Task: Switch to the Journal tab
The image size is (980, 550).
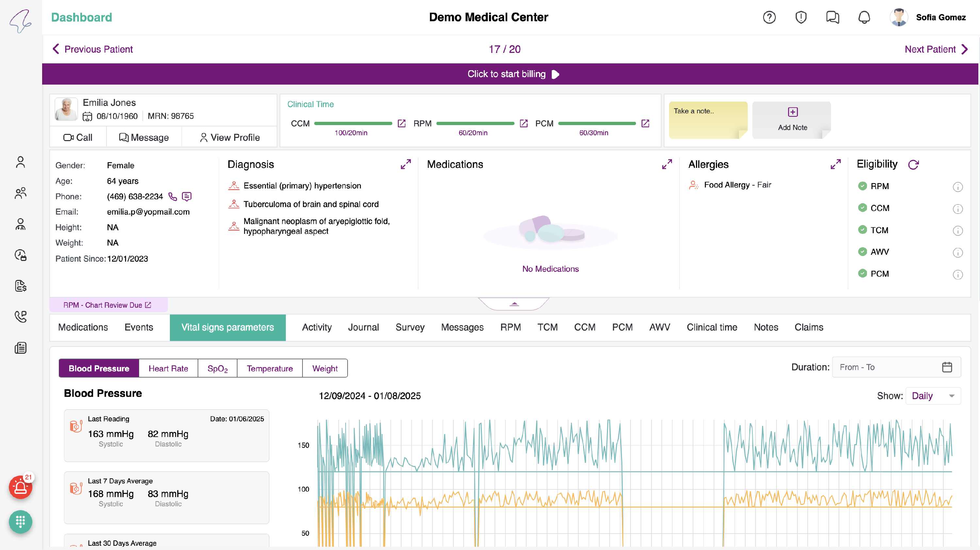Action: point(363,328)
